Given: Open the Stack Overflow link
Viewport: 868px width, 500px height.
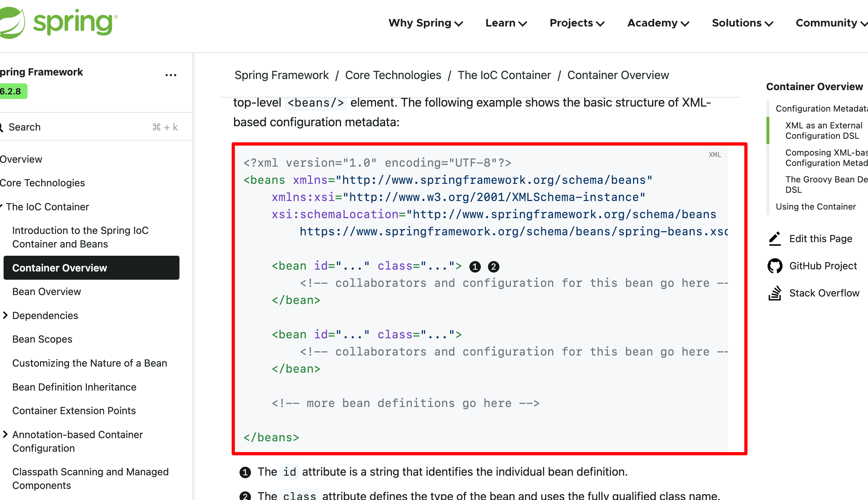Looking at the screenshot, I should (824, 293).
